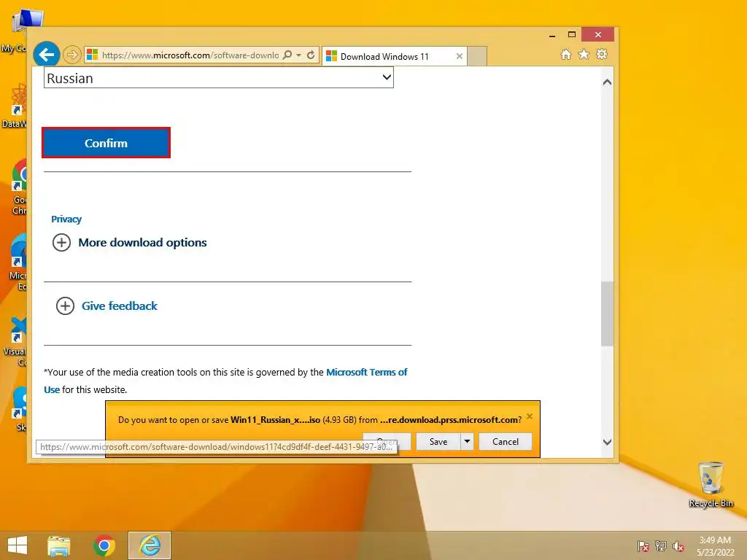
Task: Open the Save options dropdown arrow
Action: (x=468, y=441)
